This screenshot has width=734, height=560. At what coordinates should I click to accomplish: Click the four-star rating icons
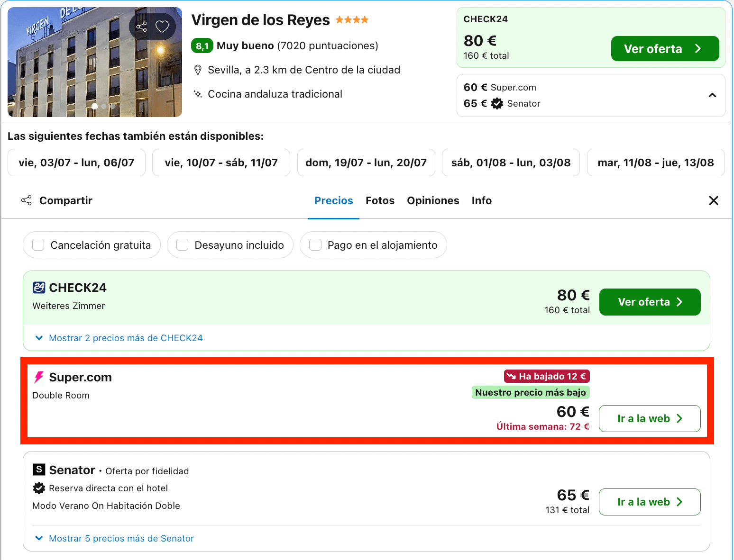coord(352,20)
